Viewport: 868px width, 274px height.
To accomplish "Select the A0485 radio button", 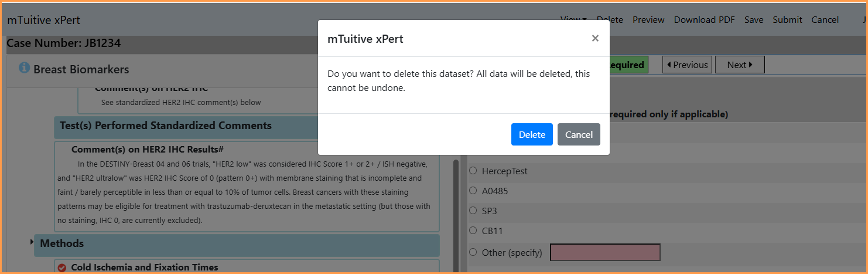I will 473,191.
